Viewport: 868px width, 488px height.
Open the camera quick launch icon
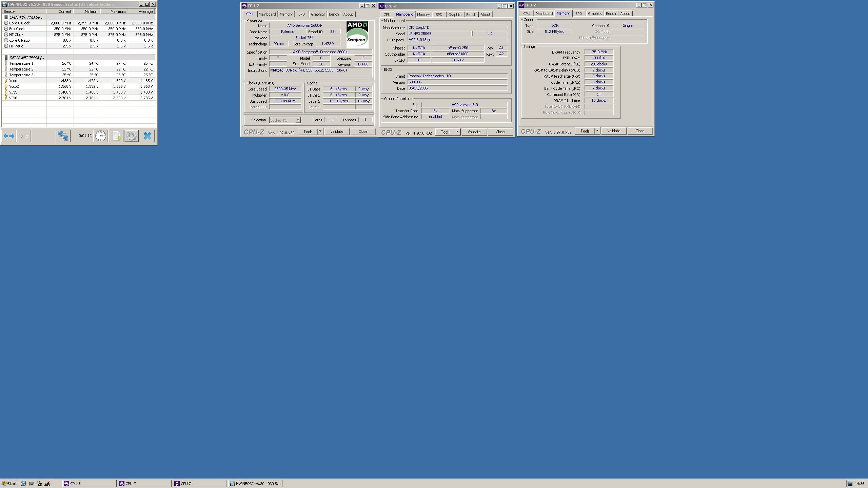pos(31,484)
